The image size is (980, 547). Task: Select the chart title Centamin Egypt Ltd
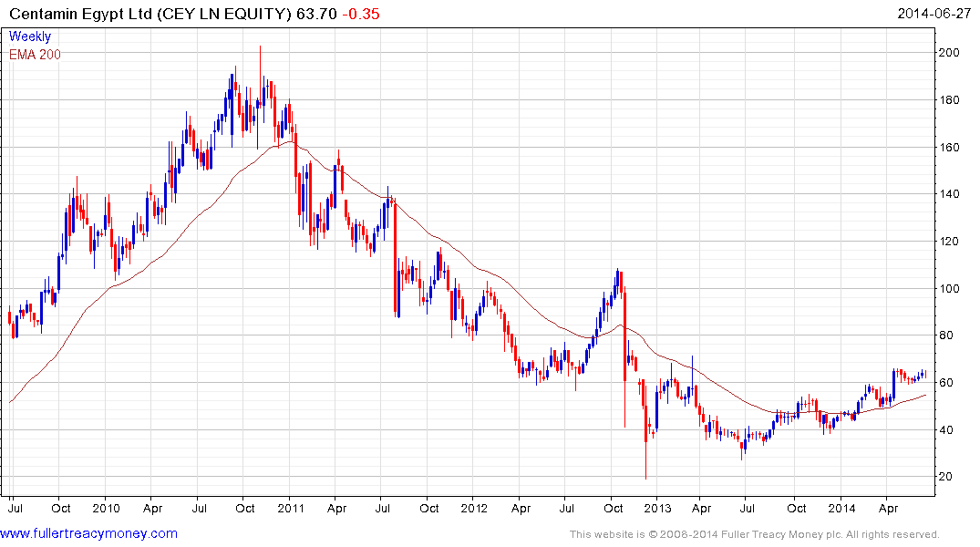pyautogui.click(x=80, y=14)
